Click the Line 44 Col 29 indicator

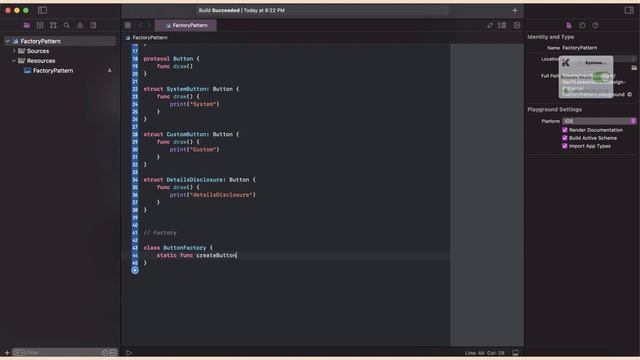coord(484,353)
